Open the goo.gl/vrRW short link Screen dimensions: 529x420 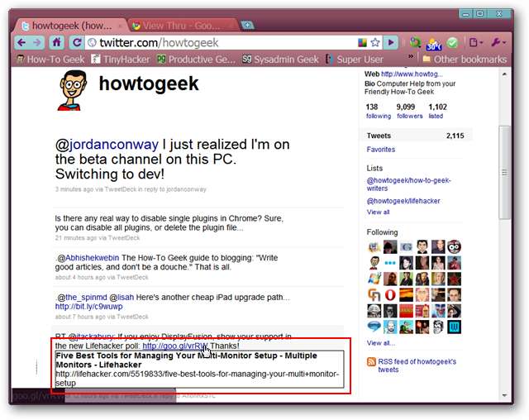pos(175,346)
